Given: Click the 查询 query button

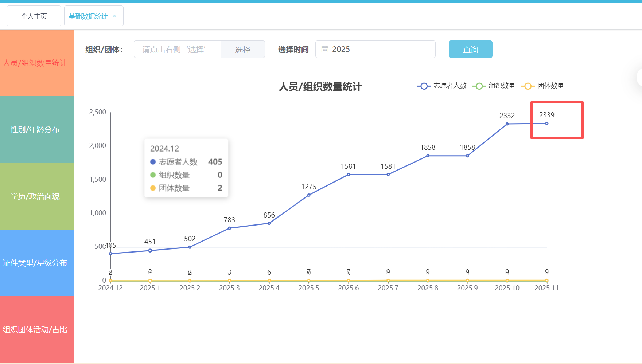Looking at the screenshot, I should coord(470,49).
